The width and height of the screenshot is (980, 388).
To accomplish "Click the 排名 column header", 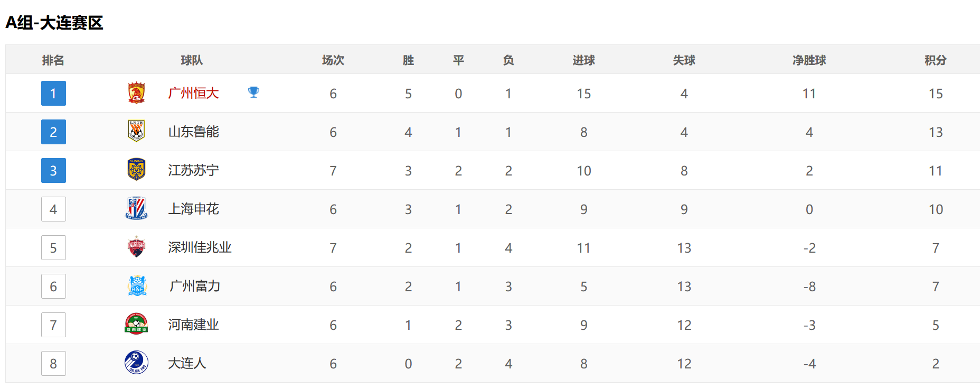I will tap(53, 60).
